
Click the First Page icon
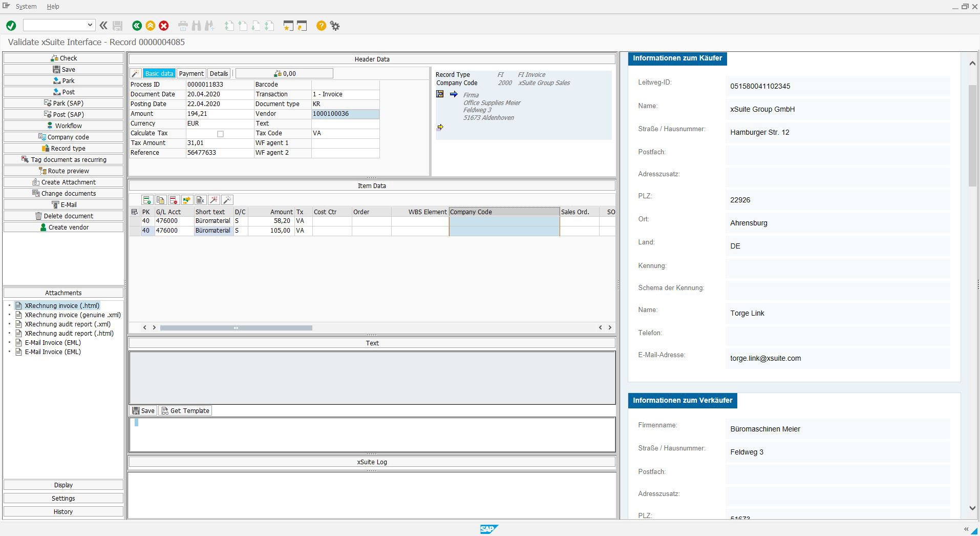point(229,26)
